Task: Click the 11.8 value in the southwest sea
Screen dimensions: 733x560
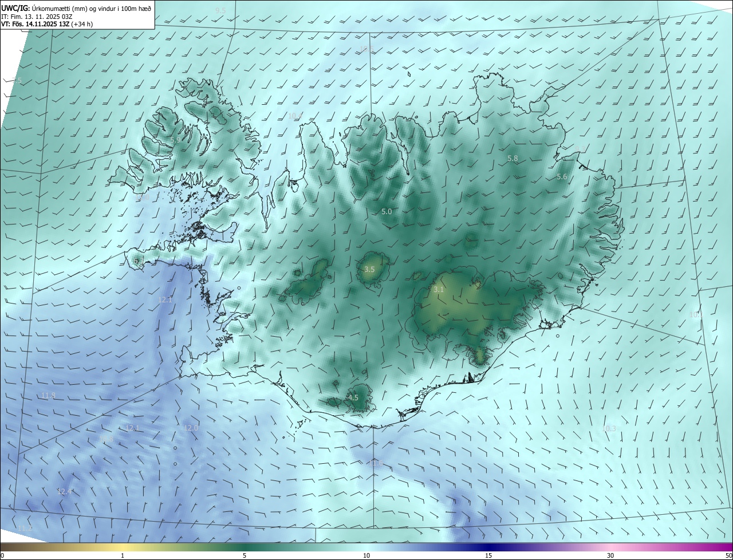Action: point(48,395)
